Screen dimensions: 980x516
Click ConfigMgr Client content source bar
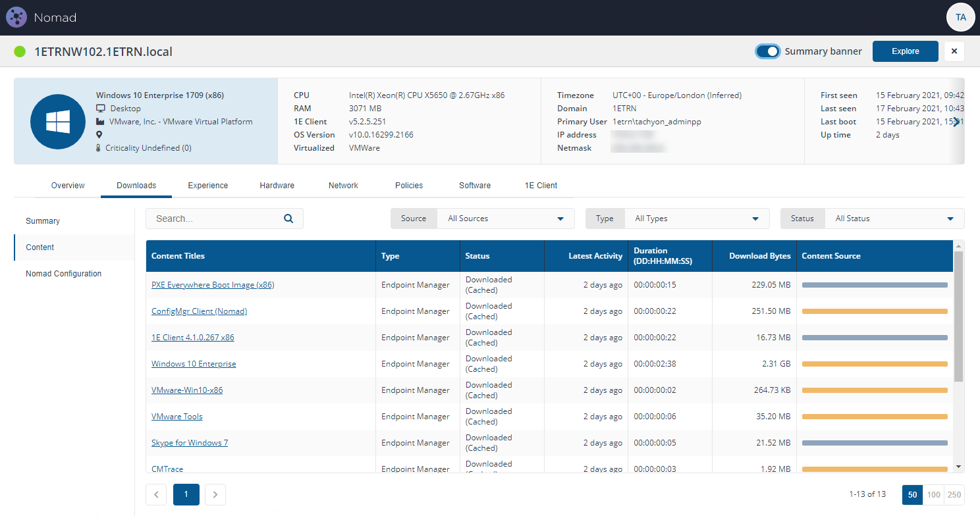pyautogui.click(x=875, y=311)
